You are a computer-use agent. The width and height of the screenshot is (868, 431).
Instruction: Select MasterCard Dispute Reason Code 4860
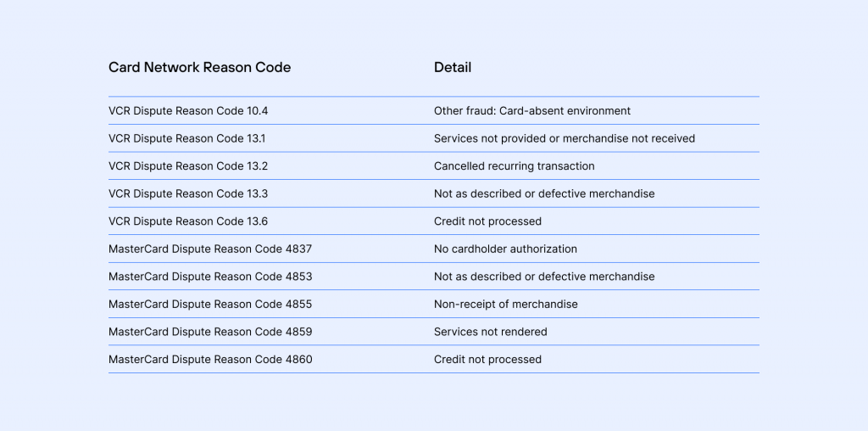(x=210, y=360)
